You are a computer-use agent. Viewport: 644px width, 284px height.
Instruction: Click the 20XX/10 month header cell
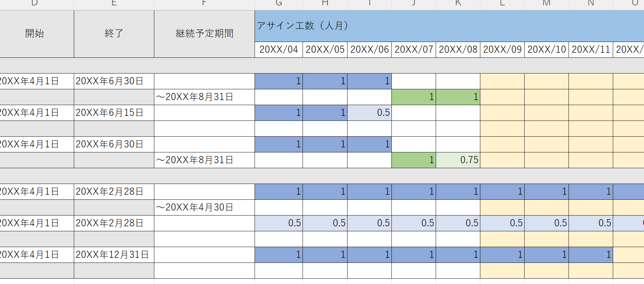(546, 50)
